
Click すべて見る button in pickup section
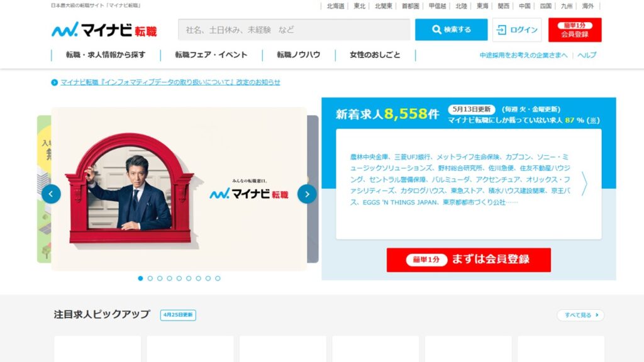tap(580, 315)
